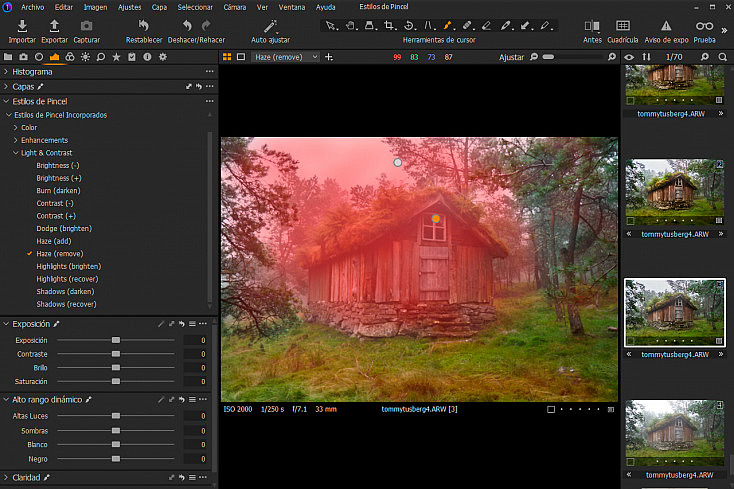The height and width of the screenshot is (489, 734).
Task: Toggle the Cuadrícula grid overlay
Action: [623, 31]
